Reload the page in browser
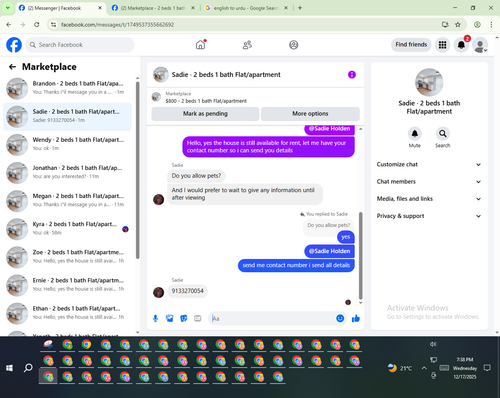The width and height of the screenshot is (500, 398). pyautogui.click(x=37, y=25)
